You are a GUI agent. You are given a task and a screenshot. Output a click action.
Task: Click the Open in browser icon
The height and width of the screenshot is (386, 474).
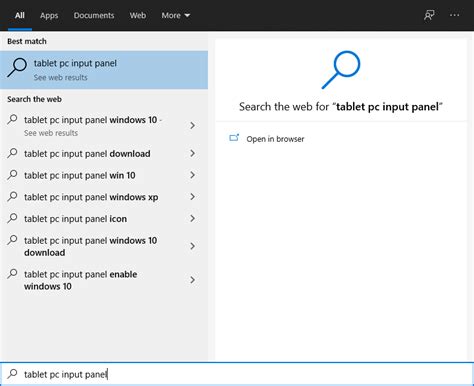tap(234, 138)
